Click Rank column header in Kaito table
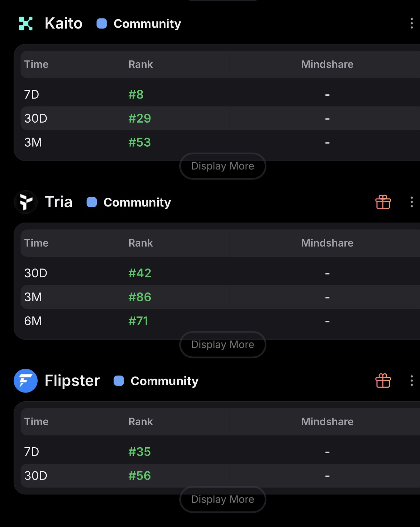Image resolution: width=420 pixels, height=527 pixels. click(x=141, y=64)
